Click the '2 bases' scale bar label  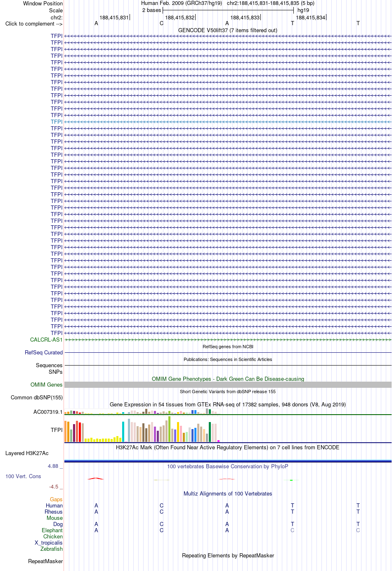151,10
